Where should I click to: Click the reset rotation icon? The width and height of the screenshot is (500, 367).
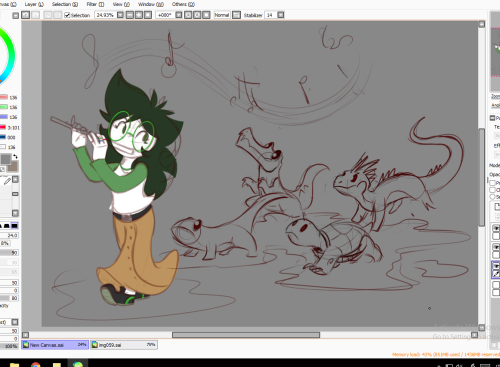coord(206,15)
